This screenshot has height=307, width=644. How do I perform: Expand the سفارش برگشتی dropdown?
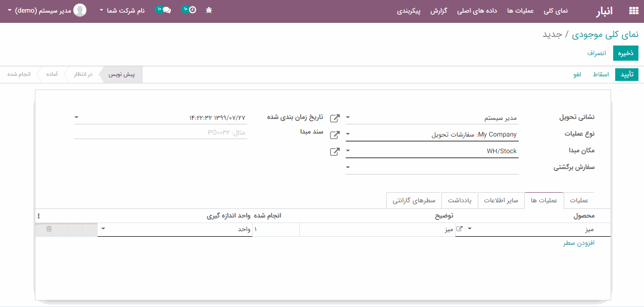point(348,167)
